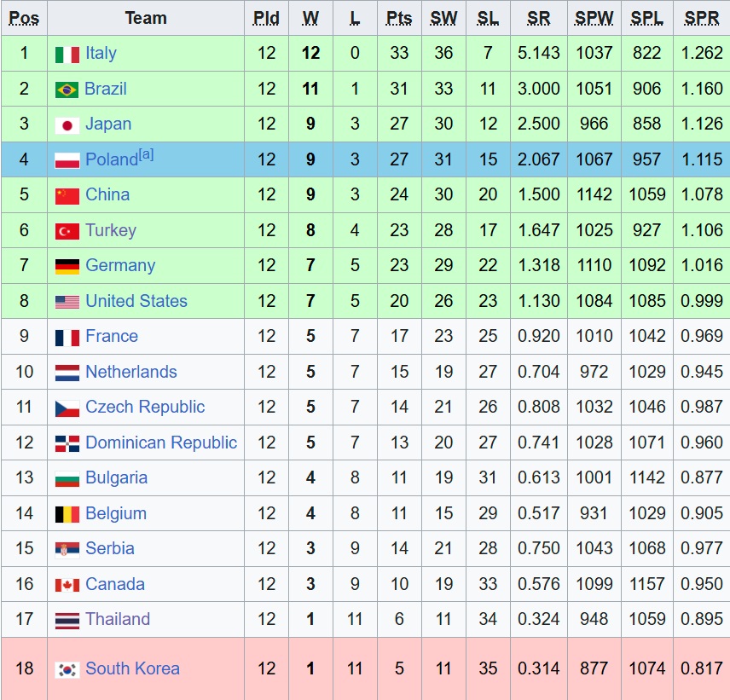730x700 pixels.
Task: Click the Pos column header
Action: pos(24,18)
